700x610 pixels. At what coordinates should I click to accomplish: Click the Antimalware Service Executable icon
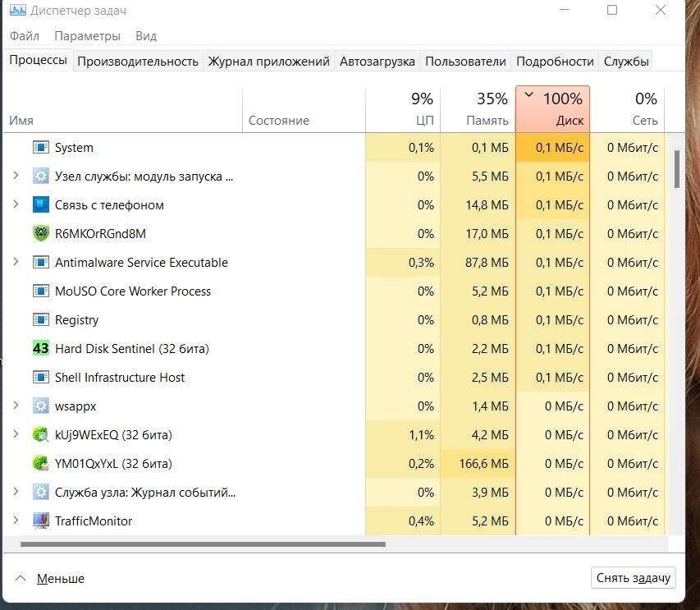click(41, 262)
